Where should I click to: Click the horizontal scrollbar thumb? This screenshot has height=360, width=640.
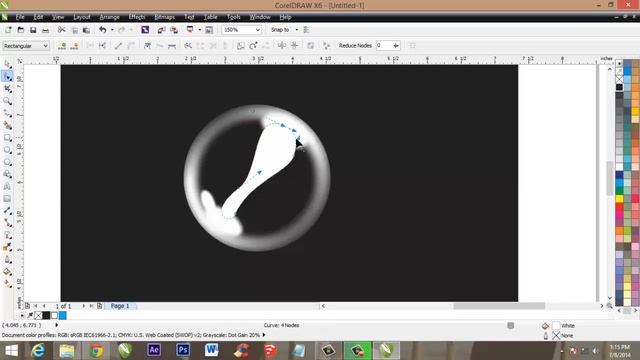tap(499, 306)
